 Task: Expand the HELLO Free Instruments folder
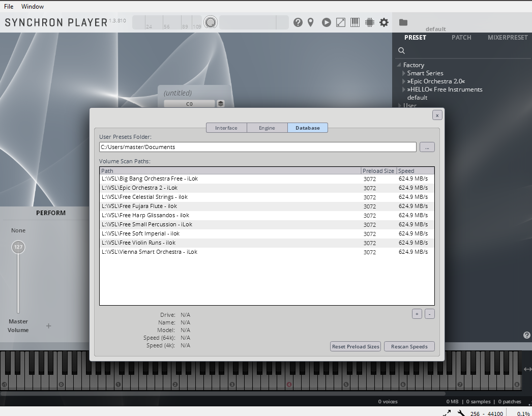(x=404, y=89)
